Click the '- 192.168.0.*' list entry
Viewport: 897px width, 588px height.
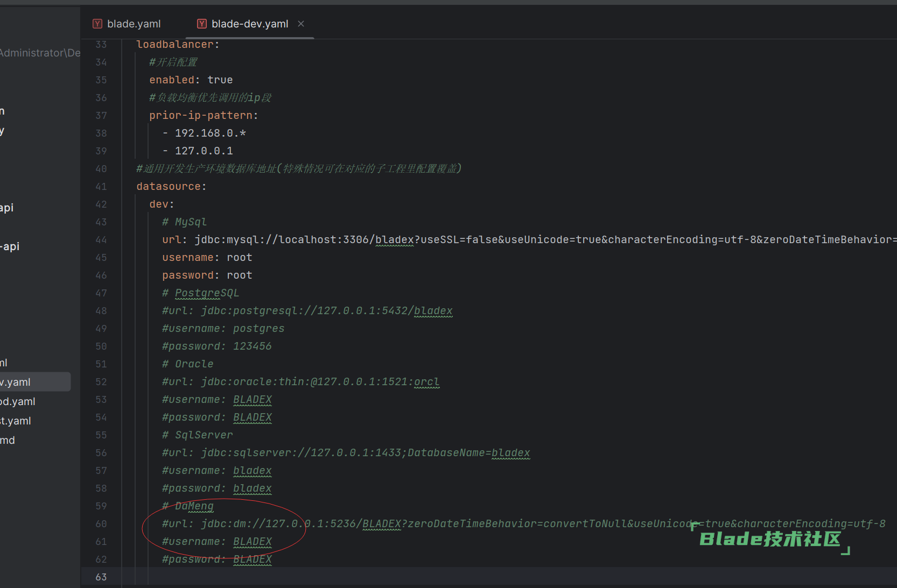tap(204, 133)
